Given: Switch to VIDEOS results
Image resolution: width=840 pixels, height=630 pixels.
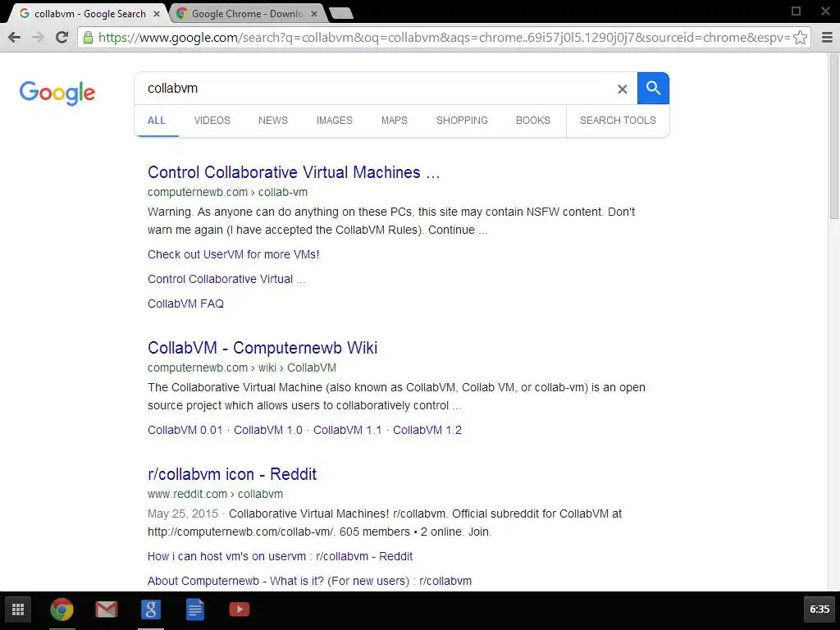Looking at the screenshot, I should click(x=212, y=121).
